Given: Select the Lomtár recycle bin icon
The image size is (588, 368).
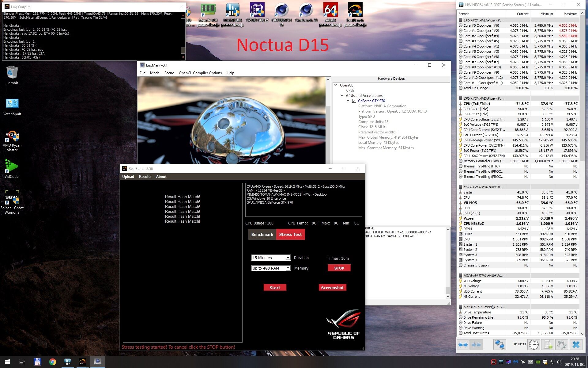Looking at the screenshot, I should (12, 75).
